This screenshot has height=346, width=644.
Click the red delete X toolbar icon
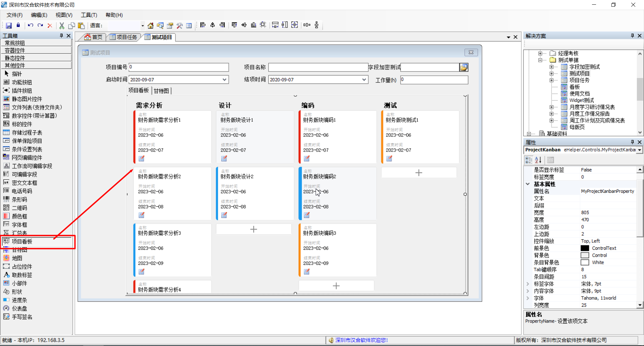50,25
